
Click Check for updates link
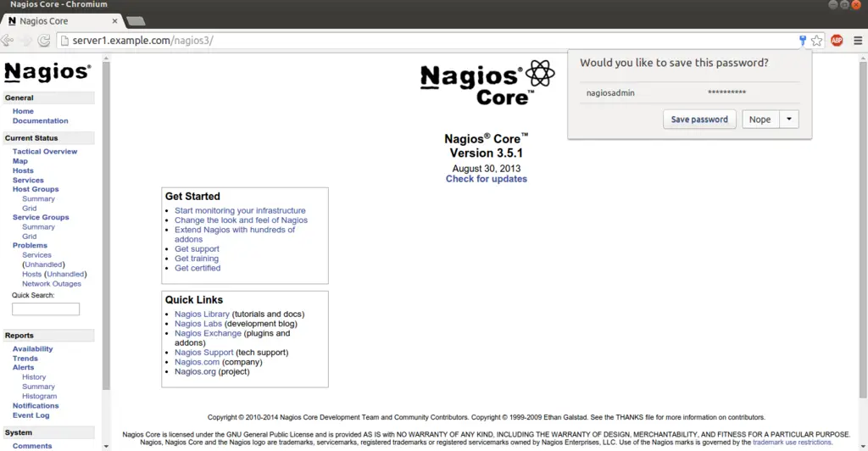[487, 179]
